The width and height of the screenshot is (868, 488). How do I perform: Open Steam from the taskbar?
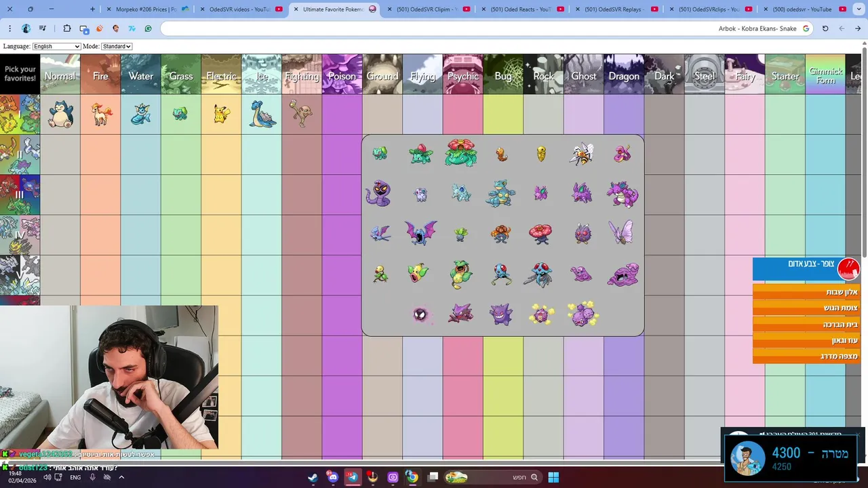coord(313,477)
